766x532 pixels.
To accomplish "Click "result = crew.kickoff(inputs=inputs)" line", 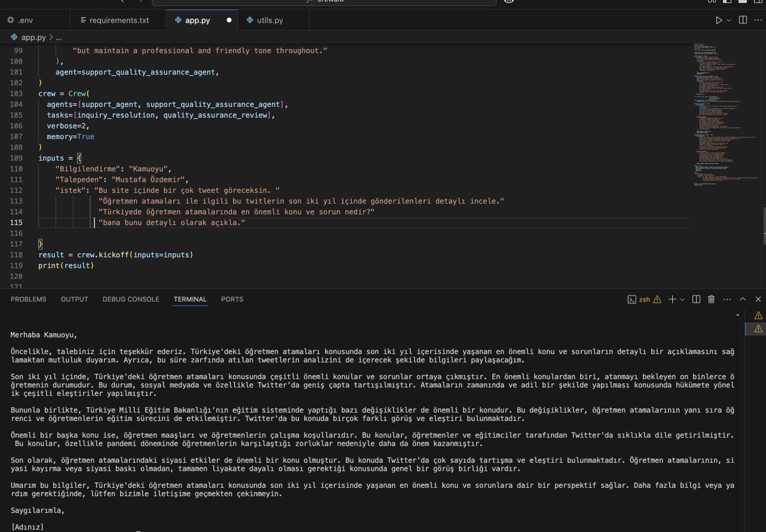I will [116, 255].
